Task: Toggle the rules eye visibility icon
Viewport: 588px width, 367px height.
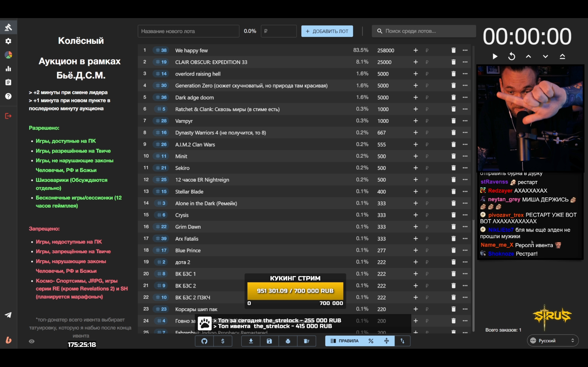Action: 32,341
